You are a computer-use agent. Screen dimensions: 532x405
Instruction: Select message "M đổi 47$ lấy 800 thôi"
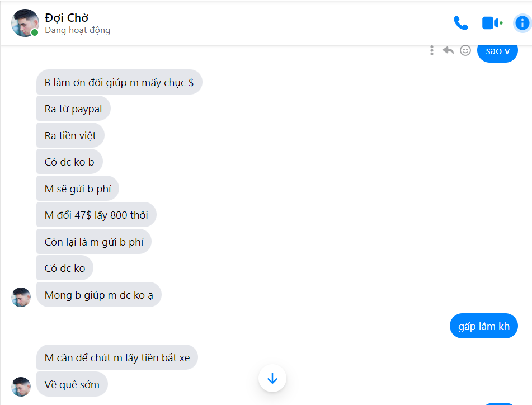(x=96, y=215)
